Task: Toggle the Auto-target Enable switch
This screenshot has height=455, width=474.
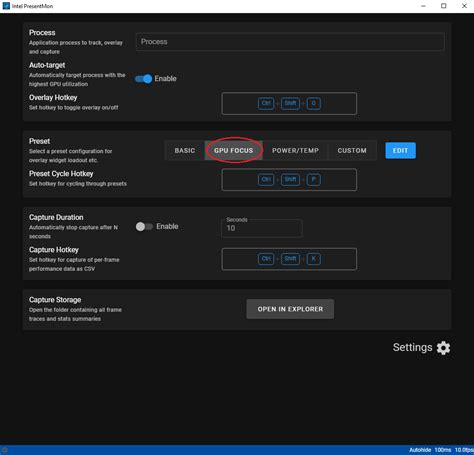Action: pyautogui.click(x=143, y=79)
